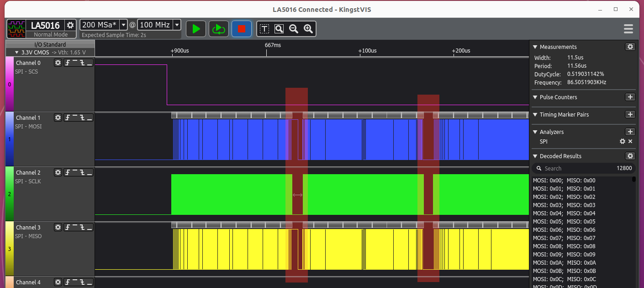Start repeated loop capture button
Screen dimensions: 644x288
(219, 29)
